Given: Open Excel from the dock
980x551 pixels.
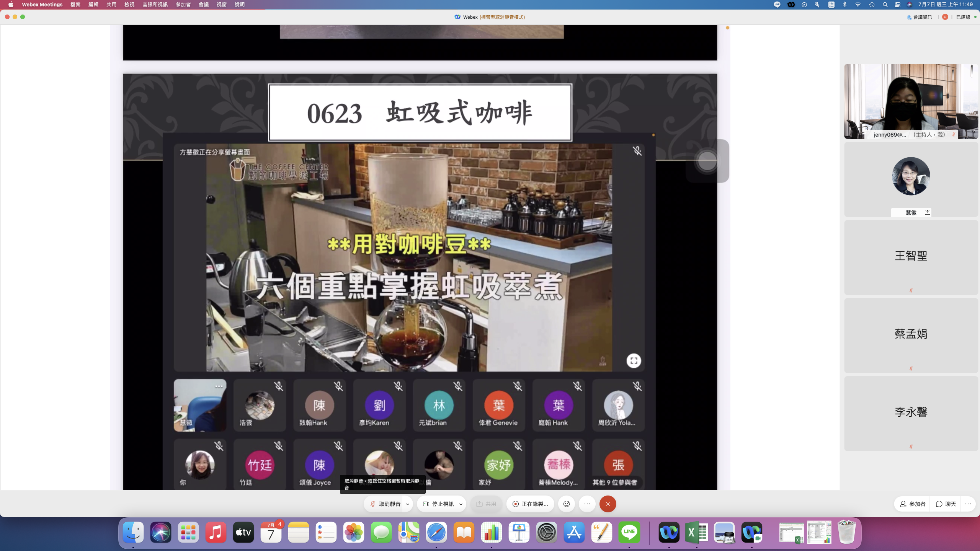Looking at the screenshot, I should click(696, 532).
